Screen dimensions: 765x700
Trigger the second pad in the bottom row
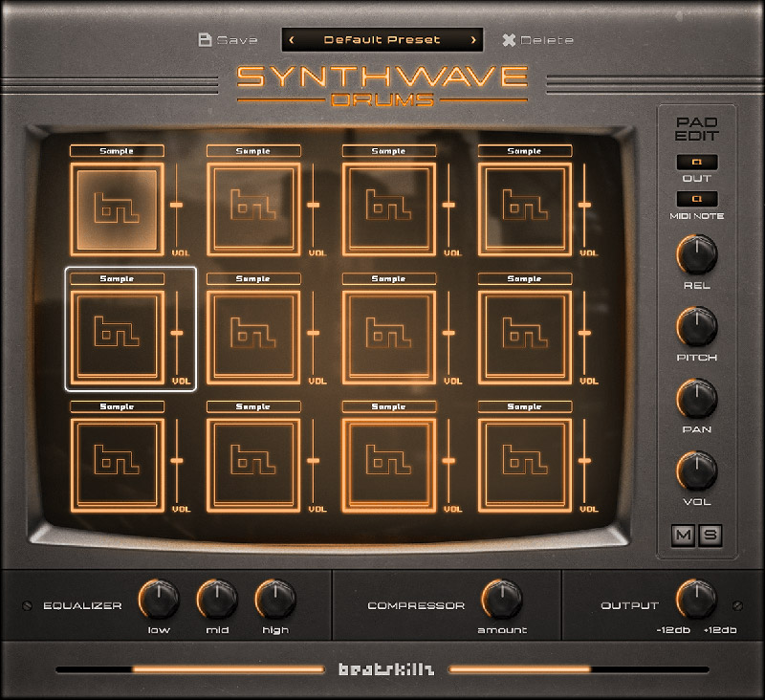[x=253, y=465]
